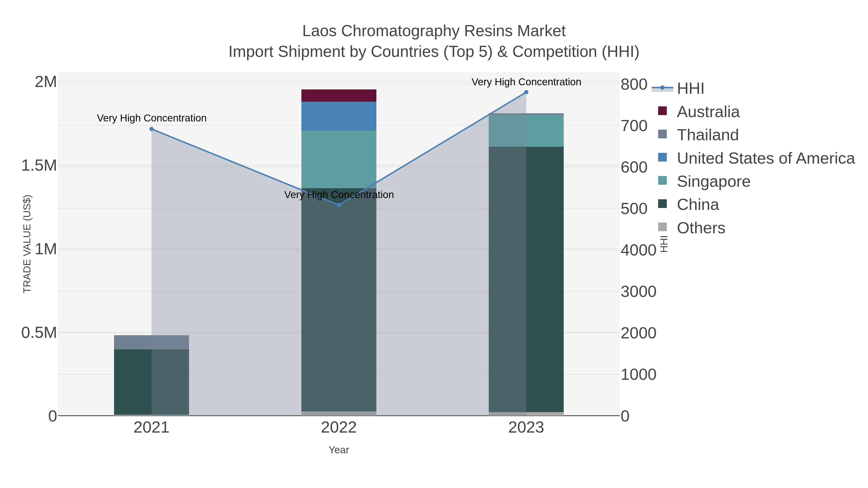Click the 0.5M left axis tick label
The width and height of the screenshot is (868, 488).
[x=39, y=333]
